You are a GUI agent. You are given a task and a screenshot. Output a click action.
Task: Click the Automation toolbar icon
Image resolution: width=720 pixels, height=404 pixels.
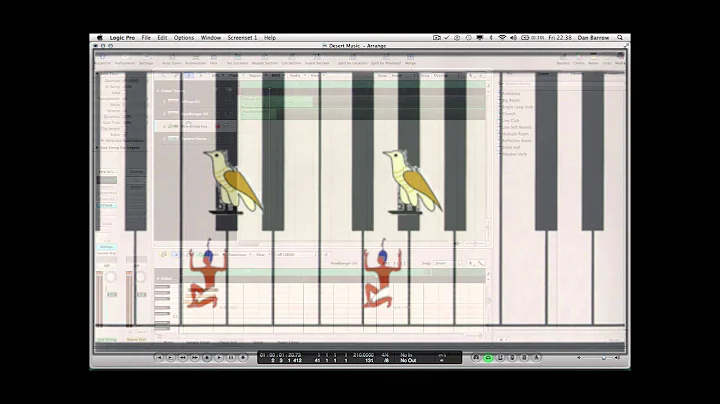195,58
